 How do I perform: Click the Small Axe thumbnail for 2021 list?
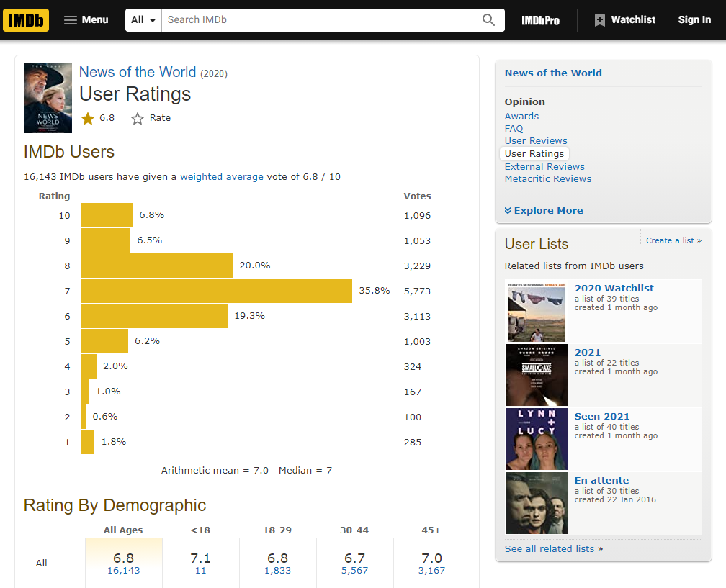[536, 375]
